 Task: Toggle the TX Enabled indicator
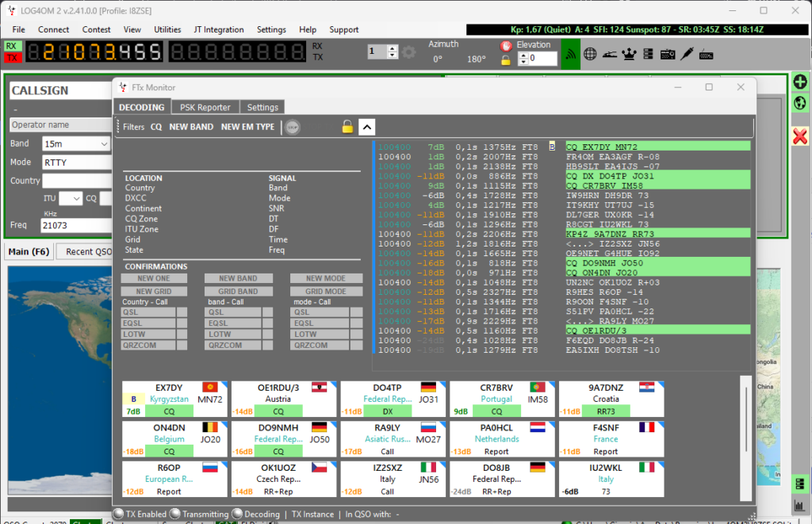click(x=119, y=514)
